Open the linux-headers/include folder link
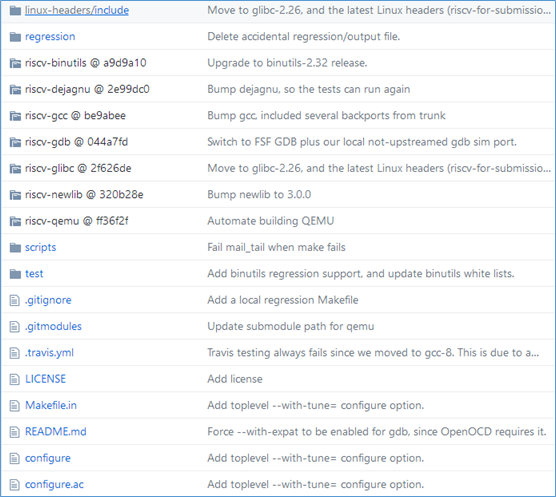556x497 pixels. [77, 10]
